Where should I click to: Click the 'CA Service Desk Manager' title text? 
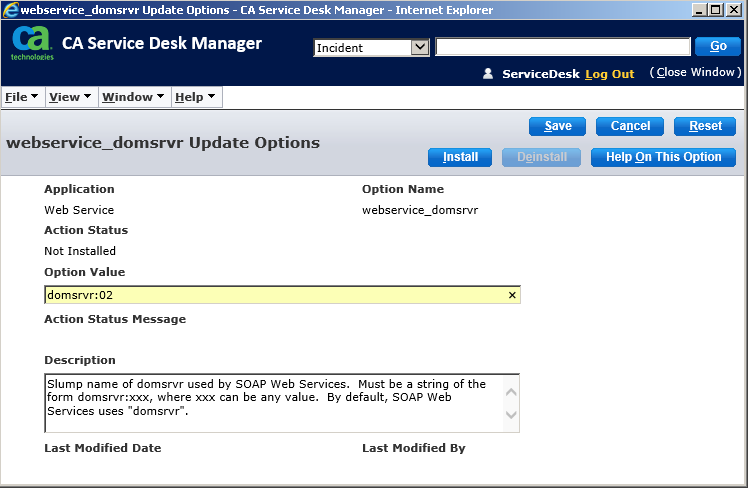coord(162,43)
